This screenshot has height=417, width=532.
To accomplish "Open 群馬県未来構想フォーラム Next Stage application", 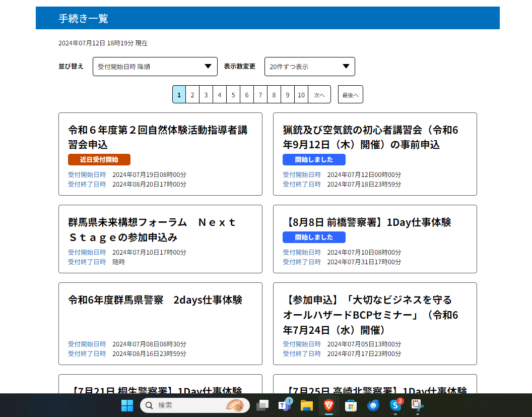I will click(152, 229).
